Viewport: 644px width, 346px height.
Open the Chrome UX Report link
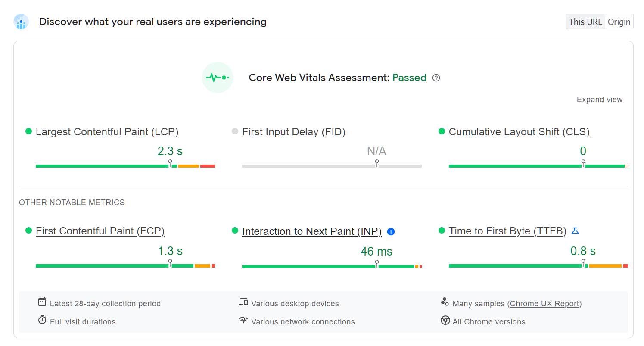544,303
